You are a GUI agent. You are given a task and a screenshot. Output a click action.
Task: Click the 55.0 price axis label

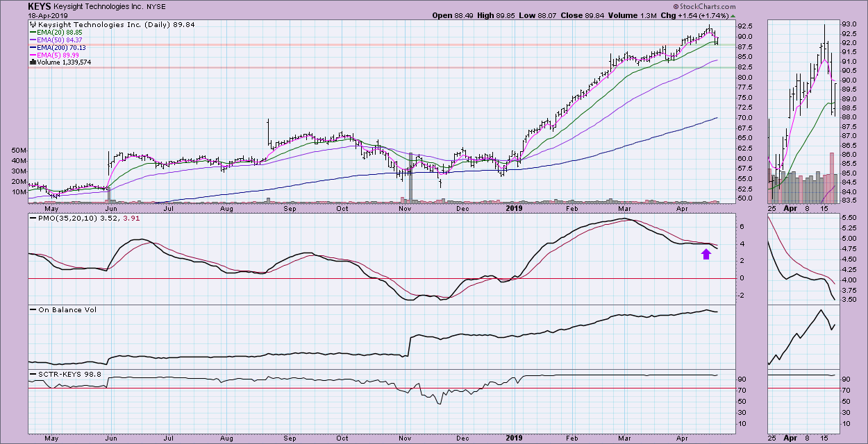pos(746,178)
